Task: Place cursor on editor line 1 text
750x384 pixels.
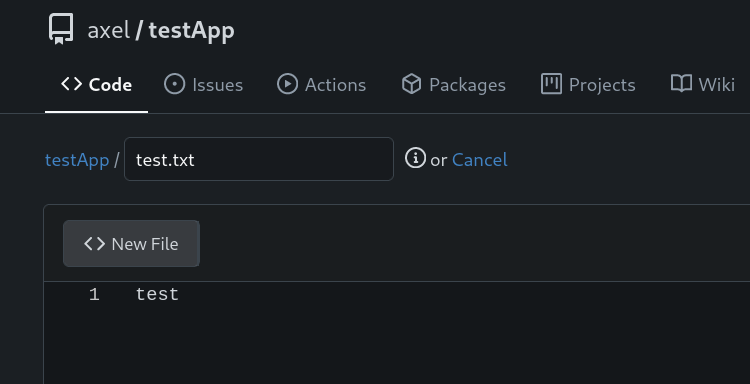Action: tap(157, 295)
